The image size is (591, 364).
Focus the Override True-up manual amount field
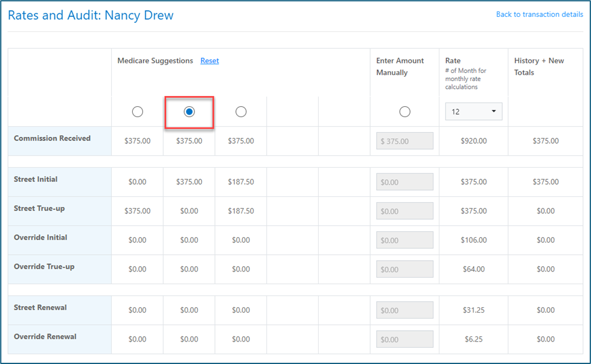[404, 269]
